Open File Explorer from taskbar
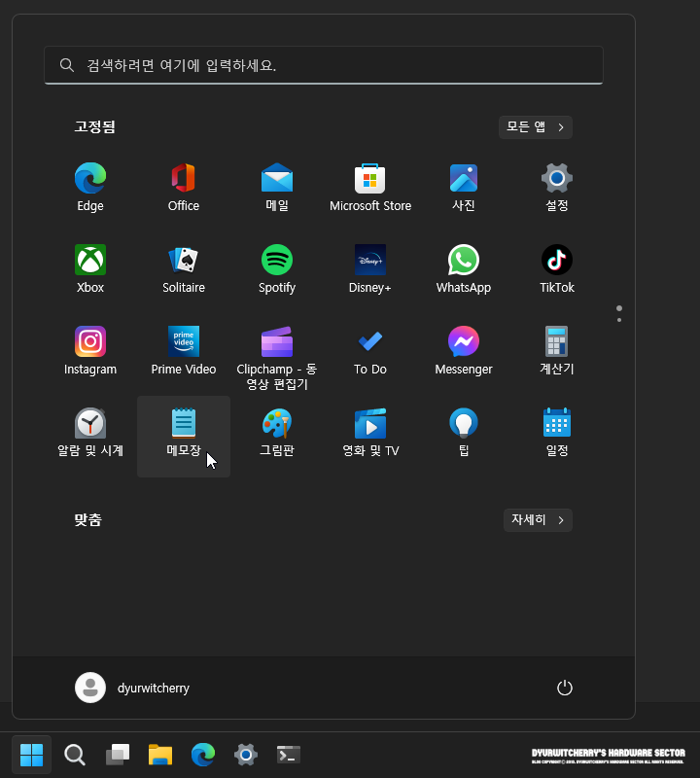The height and width of the screenshot is (778, 700). [160, 755]
